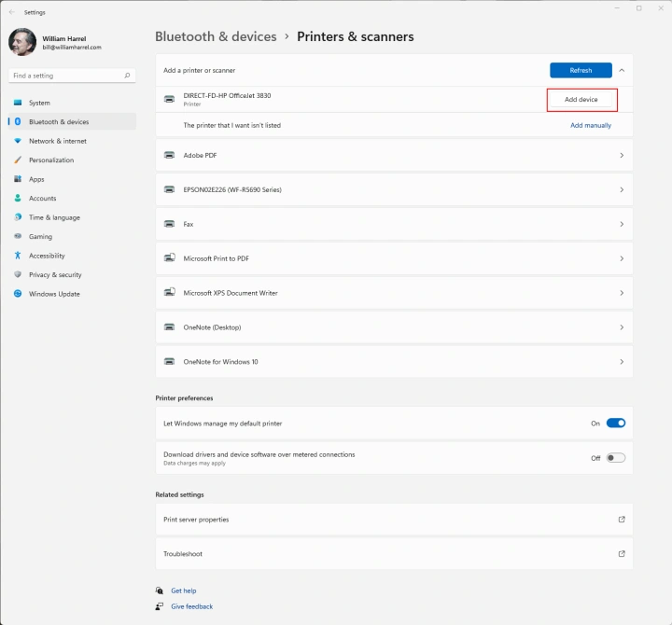This screenshot has width=672, height=625.
Task: Click Add device for HP OfficeJet 3830
Action: pos(581,100)
